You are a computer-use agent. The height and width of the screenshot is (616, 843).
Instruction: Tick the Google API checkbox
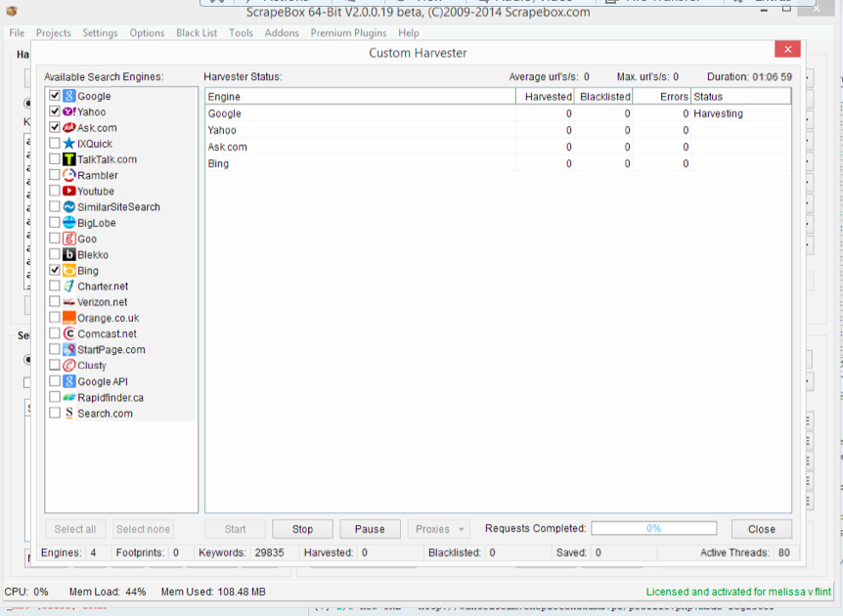[55, 380]
